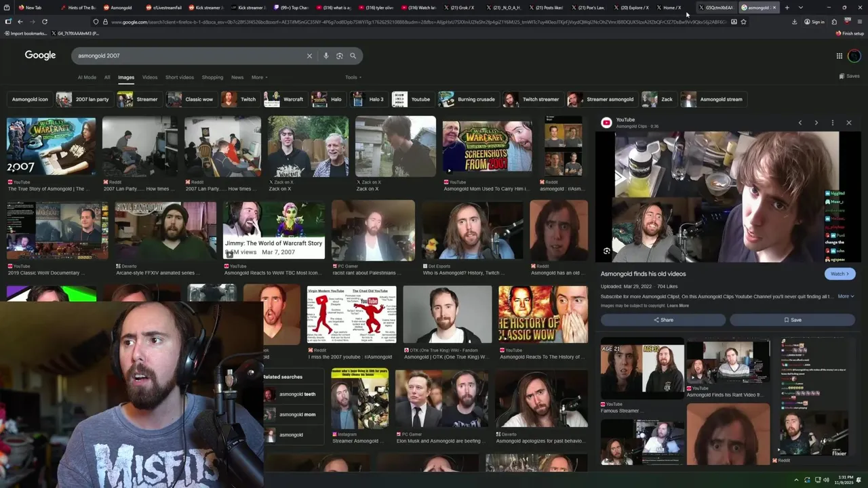Image resolution: width=868 pixels, height=488 pixels.
Task: Go back using browser back arrow
Action: click(x=20, y=22)
